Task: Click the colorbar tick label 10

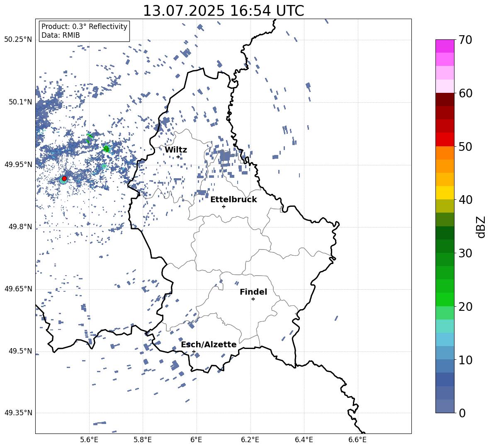Action: point(465,360)
